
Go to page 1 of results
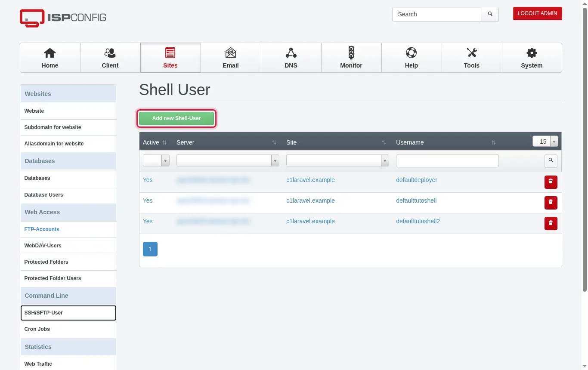150,249
